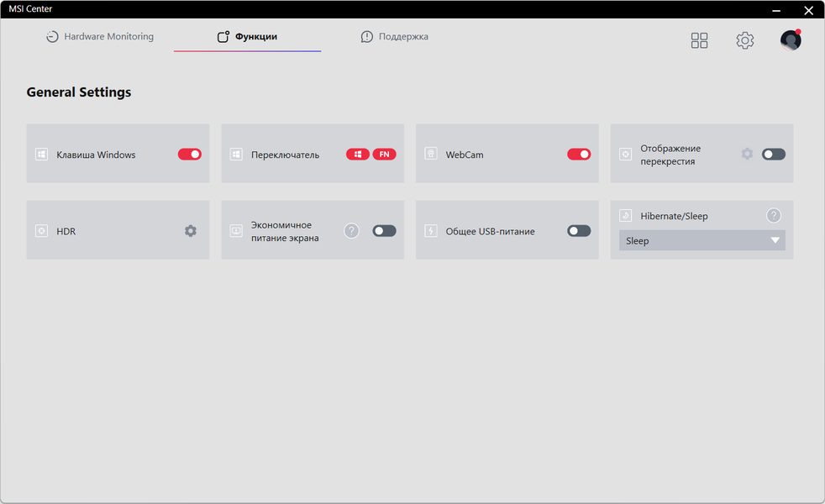The width and height of the screenshot is (825, 504).
Task: Enable Отображение перекрестия toggle
Action: (x=774, y=155)
